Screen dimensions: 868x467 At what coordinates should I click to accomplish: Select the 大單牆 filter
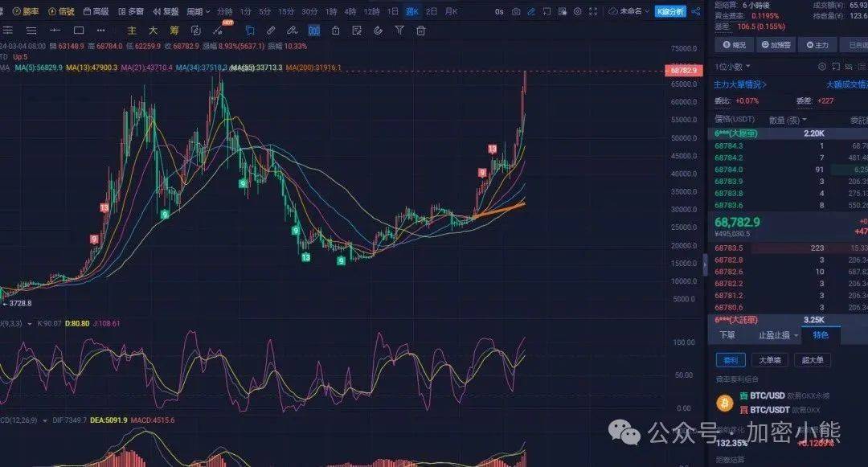coord(769,360)
